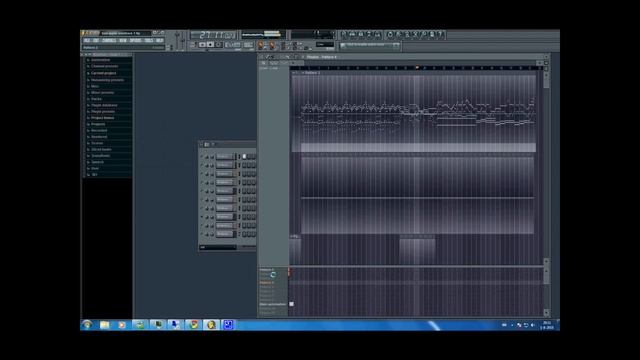Select Pattern 1 in the Playlist track list
Screen dimensions: 640x360
coord(266,270)
